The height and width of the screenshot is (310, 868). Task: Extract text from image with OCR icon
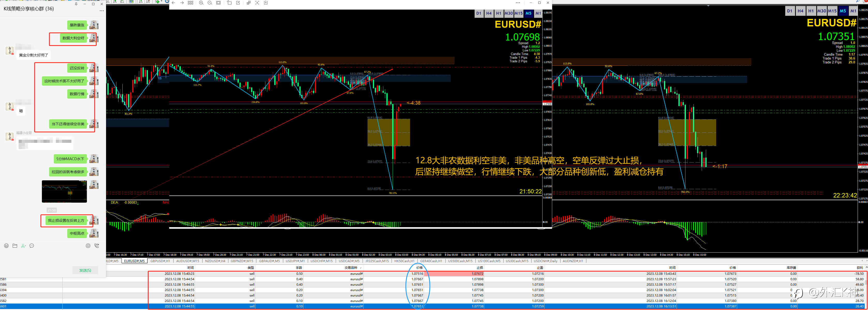pyautogui.click(x=257, y=3)
